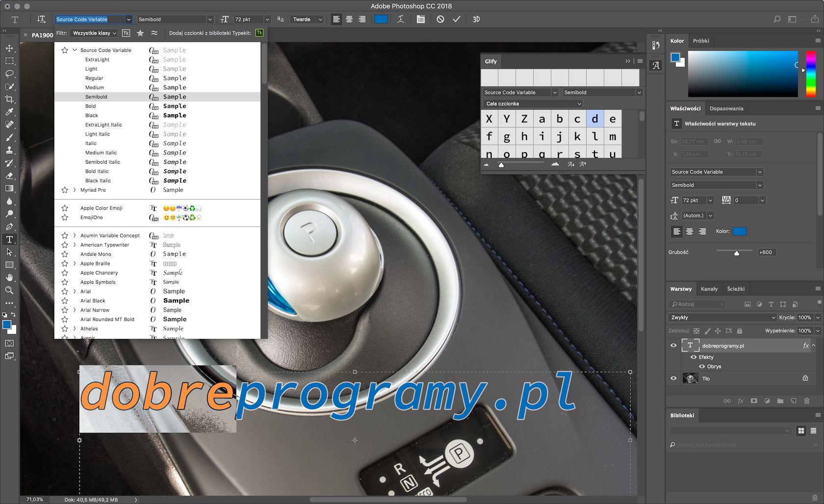Open the warp text options
This screenshot has height=504, width=824.
pos(401,19)
